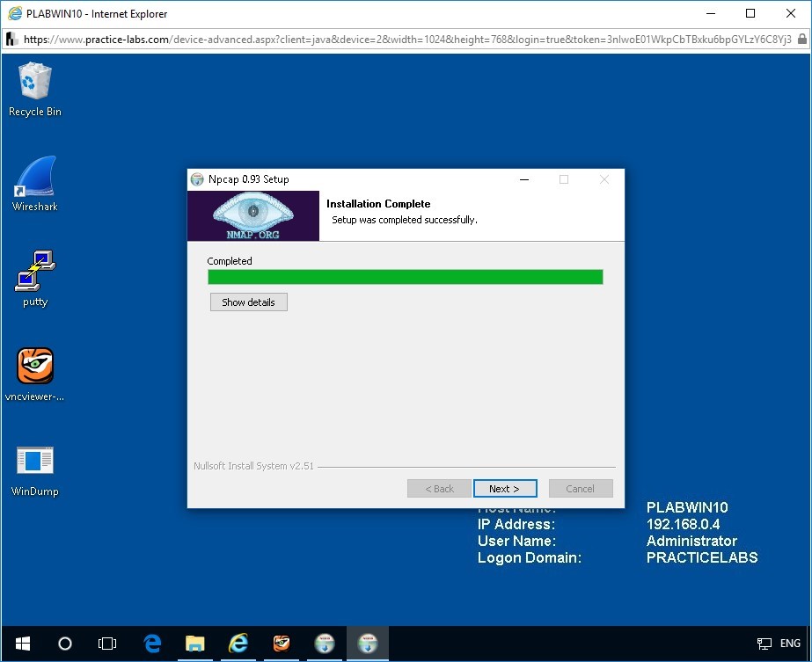The width and height of the screenshot is (812, 662).
Task: Click the Administrator user name value
Action: click(x=691, y=541)
